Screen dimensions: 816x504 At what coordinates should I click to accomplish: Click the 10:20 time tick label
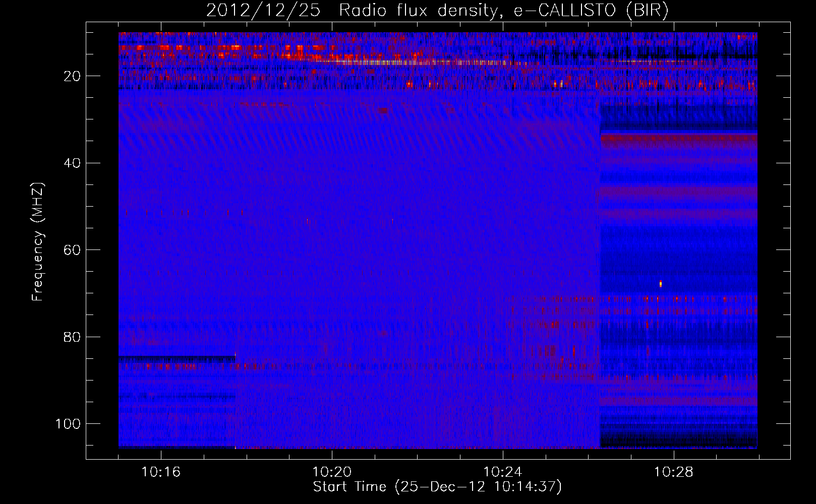[332, 472]
